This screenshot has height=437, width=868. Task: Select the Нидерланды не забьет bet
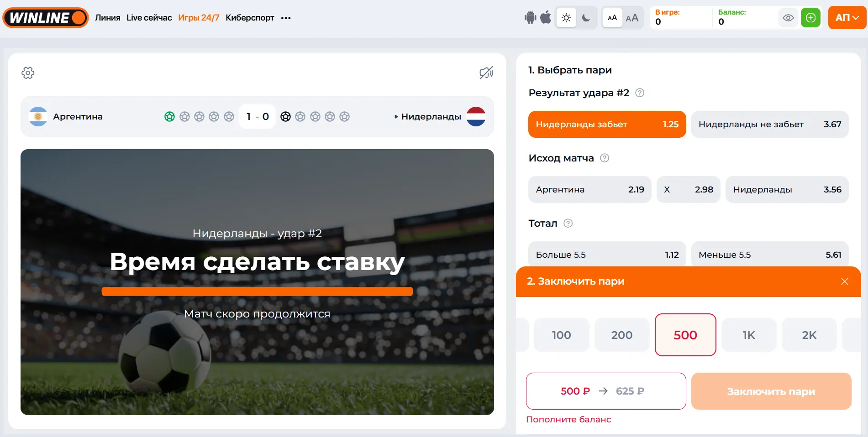click(x=770, y=125)
